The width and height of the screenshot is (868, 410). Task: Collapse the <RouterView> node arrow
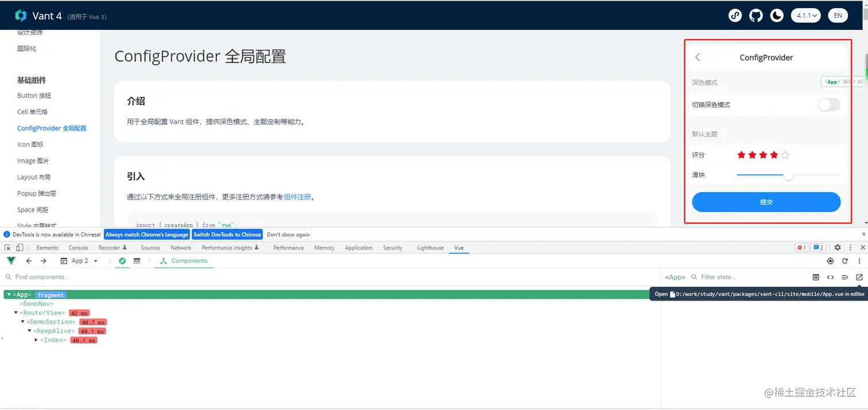click(15, 313)
